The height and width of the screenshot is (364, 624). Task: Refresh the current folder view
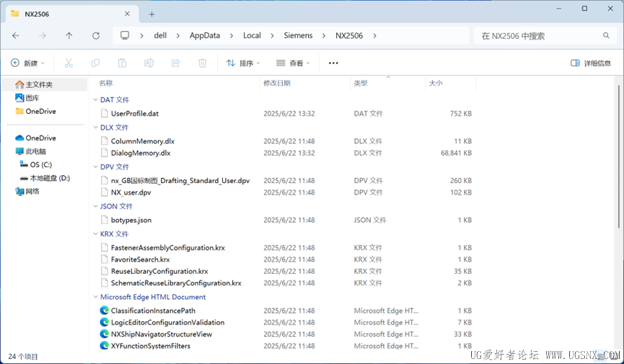tap(96, 36)
